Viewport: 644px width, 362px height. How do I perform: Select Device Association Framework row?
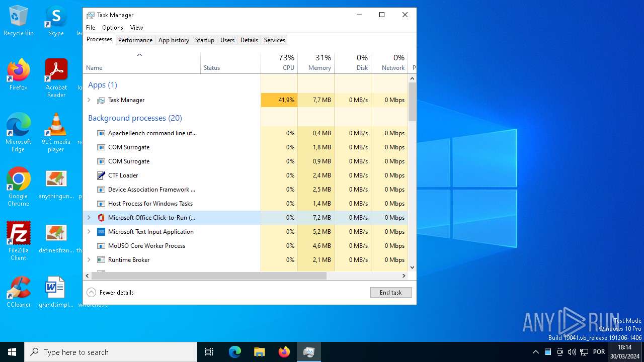pyautogui.click(x=246, y=190)
